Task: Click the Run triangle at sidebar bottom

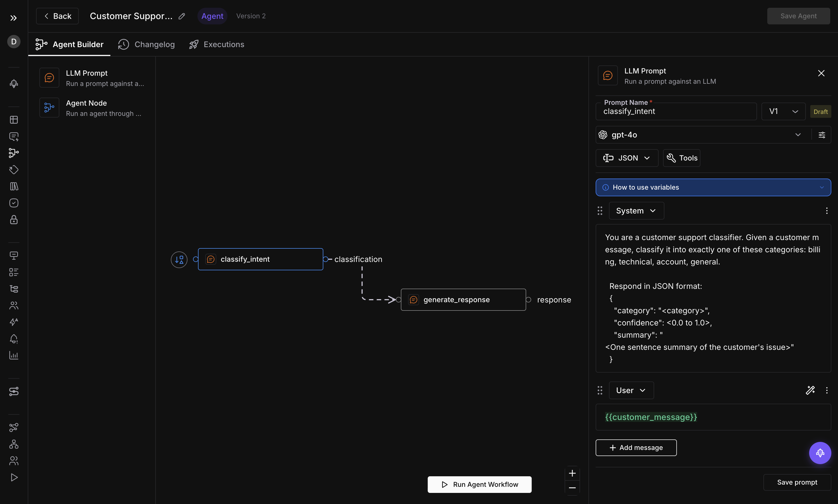Action: 14,477
